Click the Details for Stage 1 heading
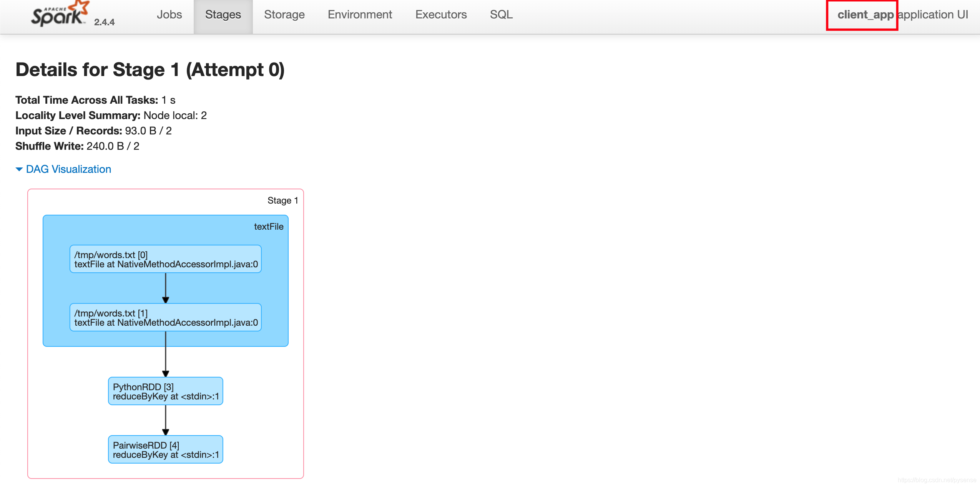 point(150,70)
